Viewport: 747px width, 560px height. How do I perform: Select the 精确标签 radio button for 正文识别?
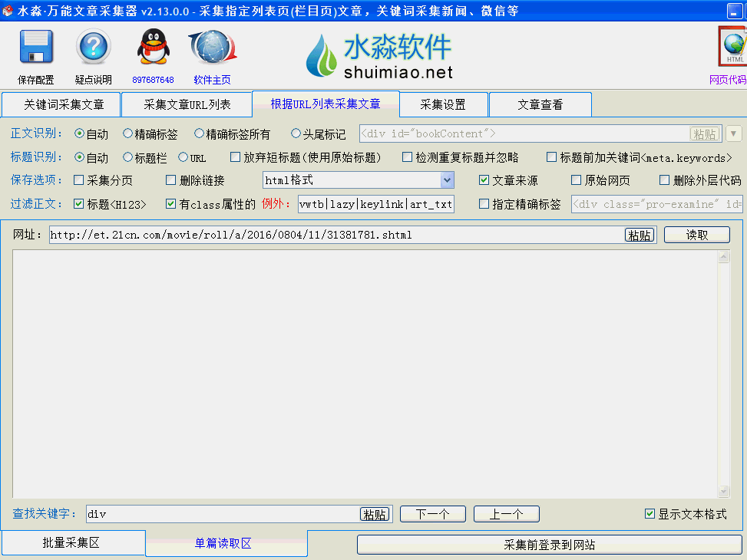tap(128, 133)
